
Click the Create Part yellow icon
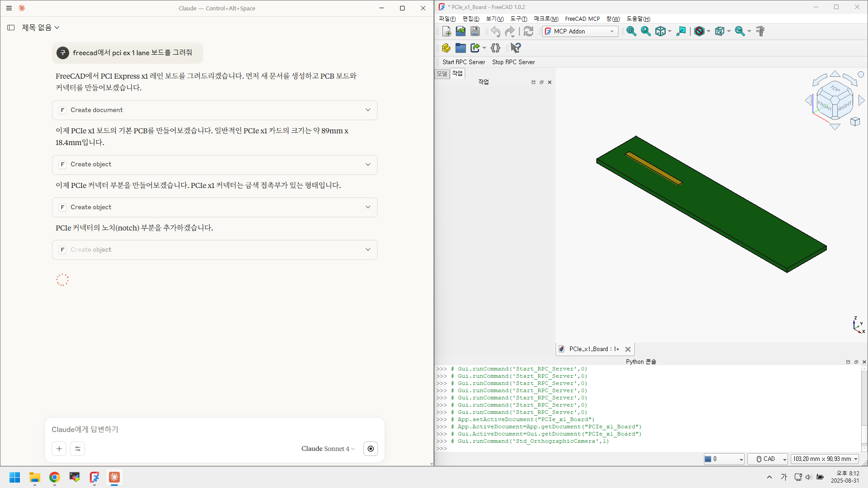click(446, 48)
